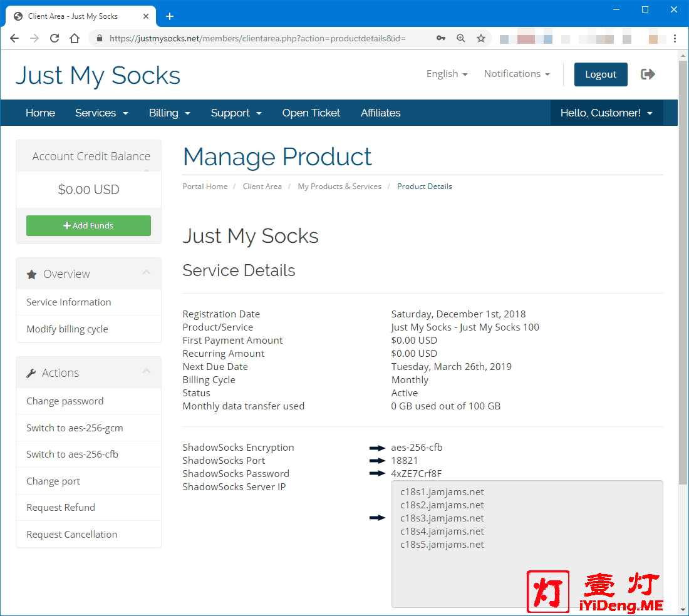Click the ShadowSocks password 4xZE7Crf8F

tap(417, 474)
